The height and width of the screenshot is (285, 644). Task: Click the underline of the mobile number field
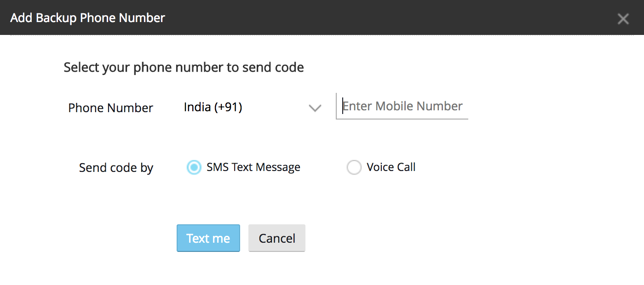(402, 119)
